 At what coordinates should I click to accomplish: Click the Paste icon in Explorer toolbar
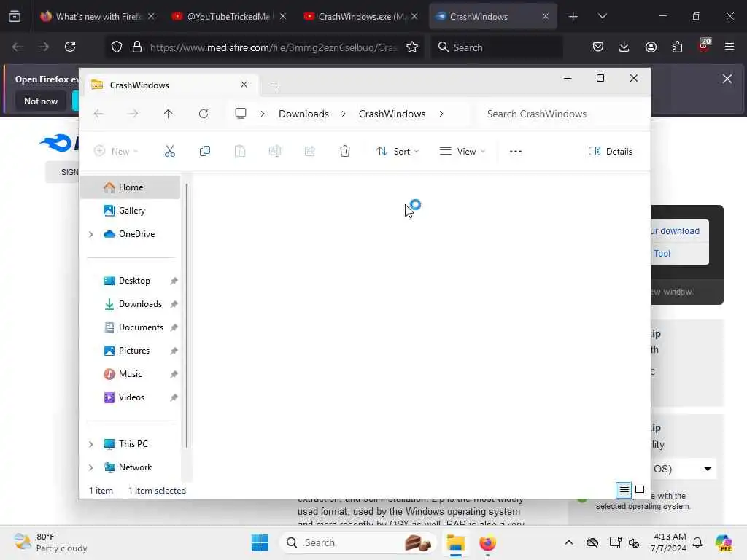(240, 152)
